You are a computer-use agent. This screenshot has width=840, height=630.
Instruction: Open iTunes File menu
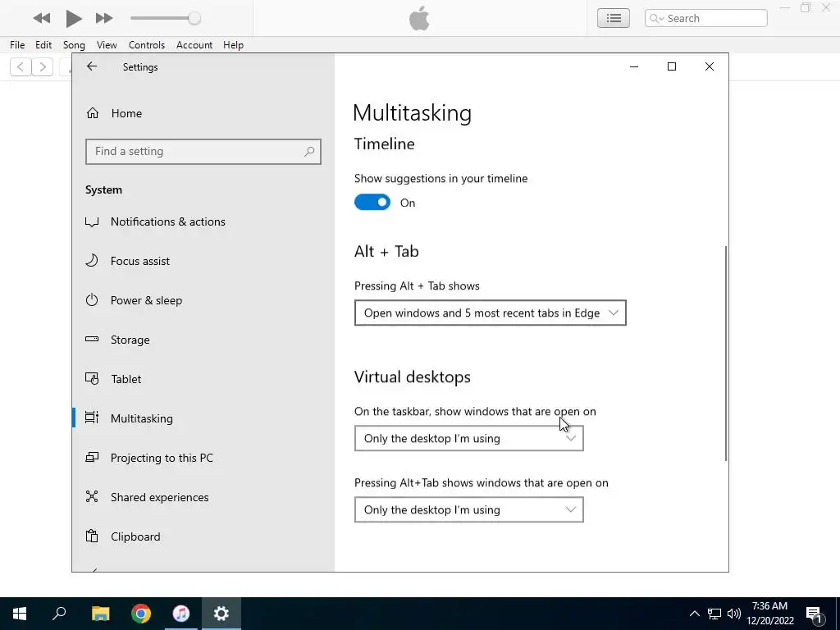[x=17, y=45]
